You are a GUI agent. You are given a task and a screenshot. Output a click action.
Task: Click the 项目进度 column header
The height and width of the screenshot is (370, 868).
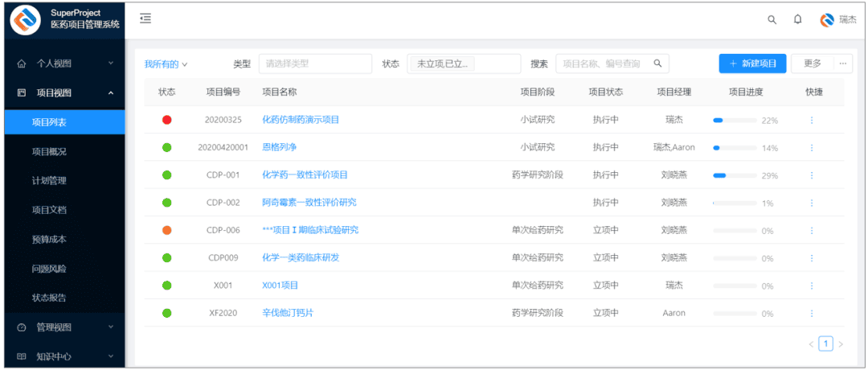746,92
